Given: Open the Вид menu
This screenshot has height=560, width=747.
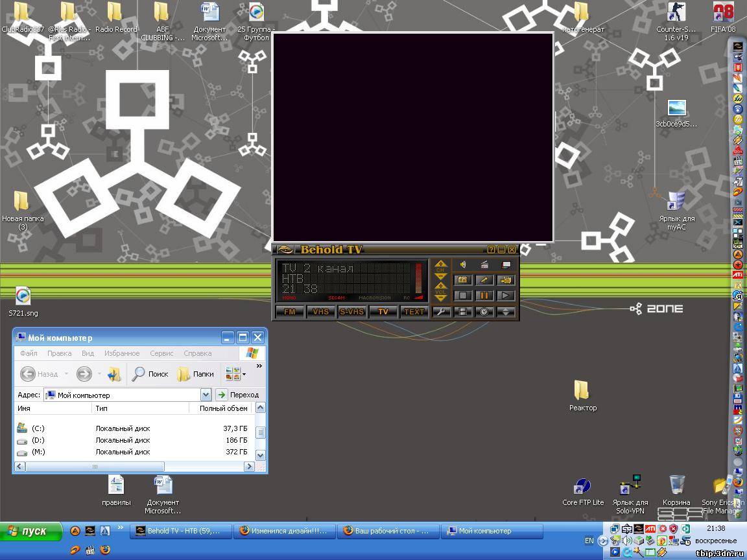Looking at the screenshot, I should click(88, 353).
